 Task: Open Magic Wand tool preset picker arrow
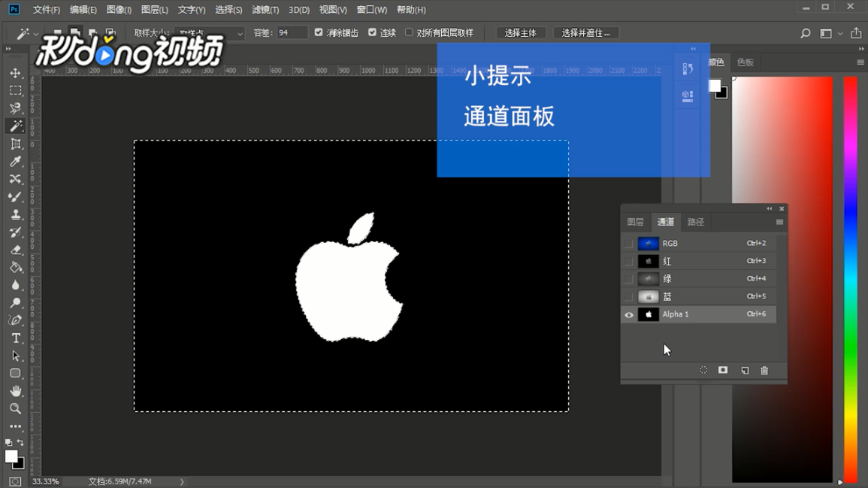(x=36, y=34)
